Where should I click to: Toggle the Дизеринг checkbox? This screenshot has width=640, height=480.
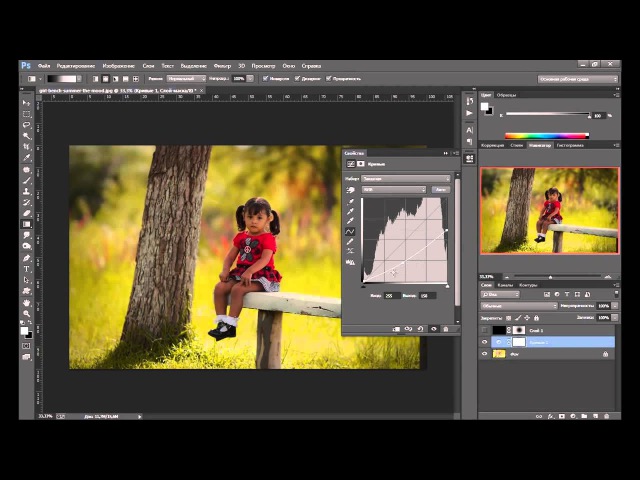tap(298, 78)
